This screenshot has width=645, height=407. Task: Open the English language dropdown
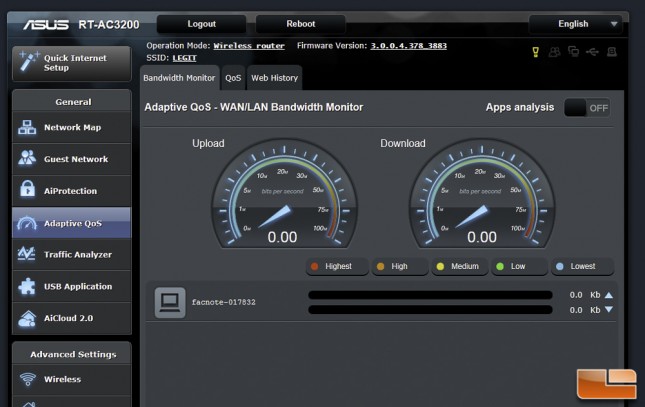(575, 24)
